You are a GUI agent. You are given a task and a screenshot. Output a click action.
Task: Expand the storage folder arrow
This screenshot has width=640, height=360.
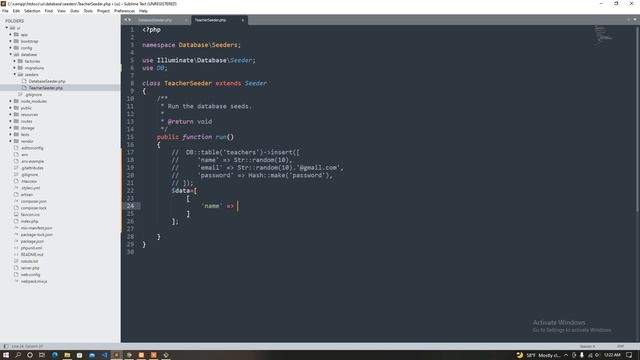tap(11, 128)
